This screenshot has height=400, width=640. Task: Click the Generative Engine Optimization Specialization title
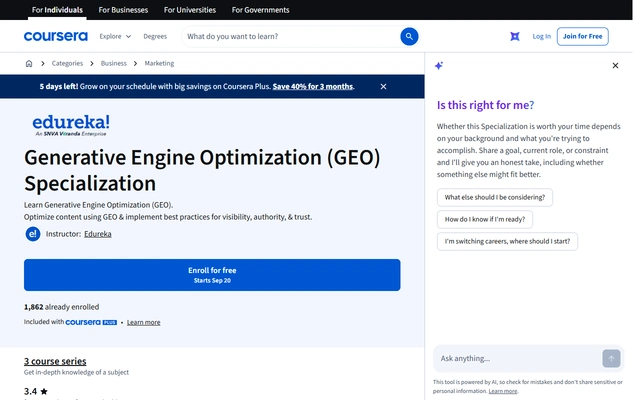(202, 170)
